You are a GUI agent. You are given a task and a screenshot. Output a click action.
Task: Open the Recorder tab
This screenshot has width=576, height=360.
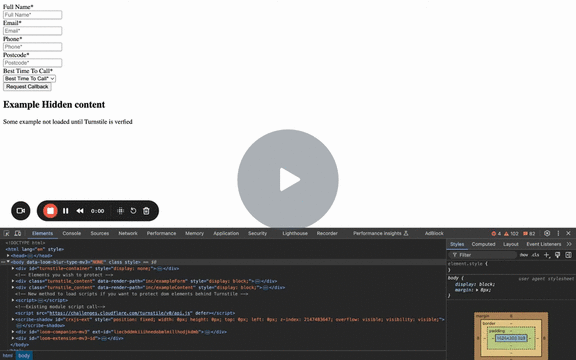pos(327,233)
